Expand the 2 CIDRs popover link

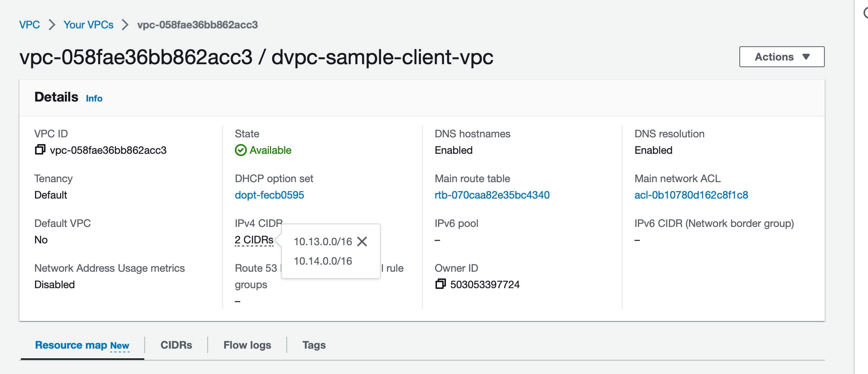(x=254, y=240)
